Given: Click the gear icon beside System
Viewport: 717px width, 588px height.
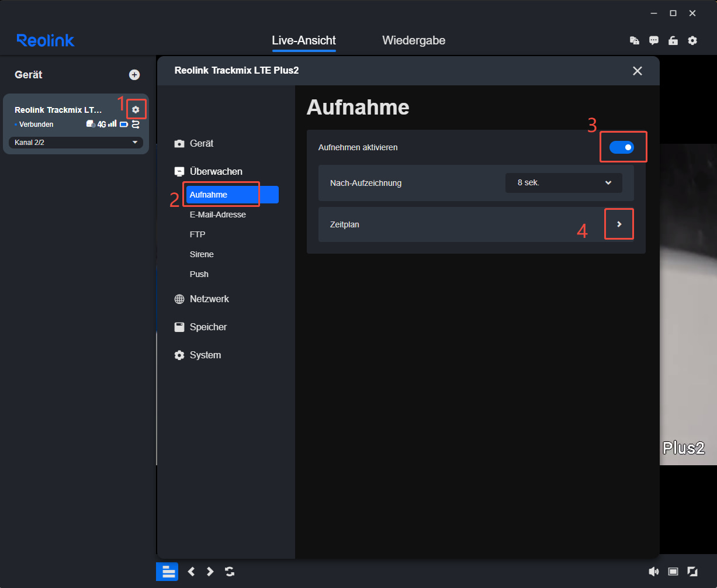Looking at the screenshot, I should click(x=179, y=355).
